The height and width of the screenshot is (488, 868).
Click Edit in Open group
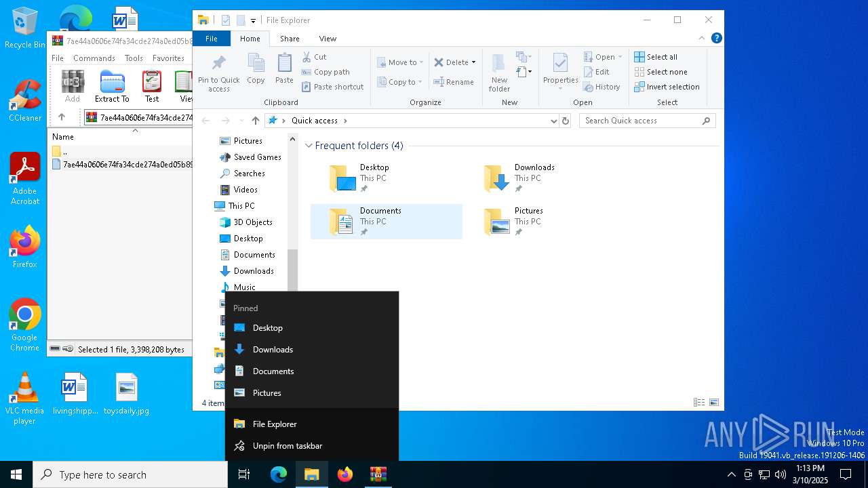pos(597,72)
